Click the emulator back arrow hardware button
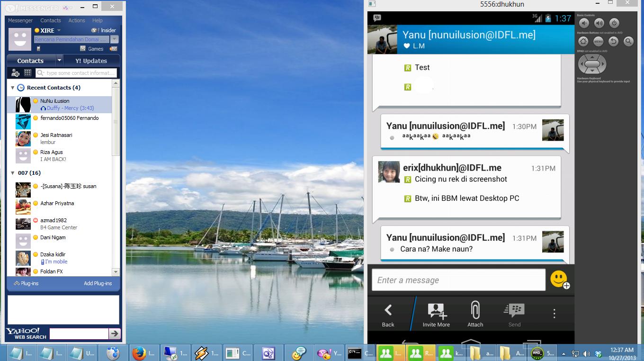 (614, 41)
